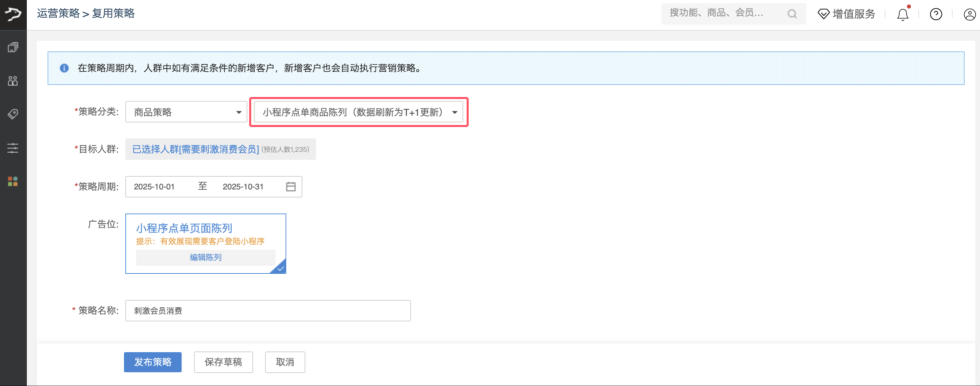980x386 pixels.
Task: Click the 编辑陈列 link
Action: pos(205,257)
